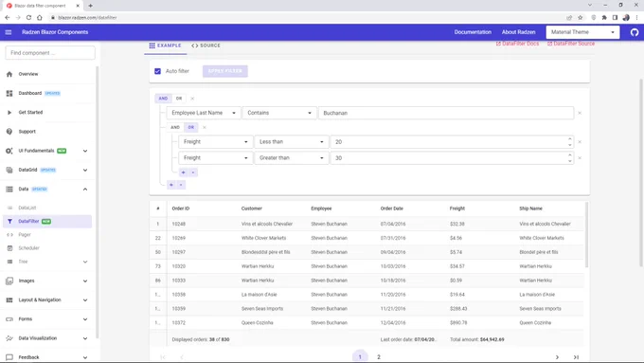This screenshot has height=363, width=644.
Task: Decrease the Freight value 30 with stepper
Action: click(x=570, y=161)
